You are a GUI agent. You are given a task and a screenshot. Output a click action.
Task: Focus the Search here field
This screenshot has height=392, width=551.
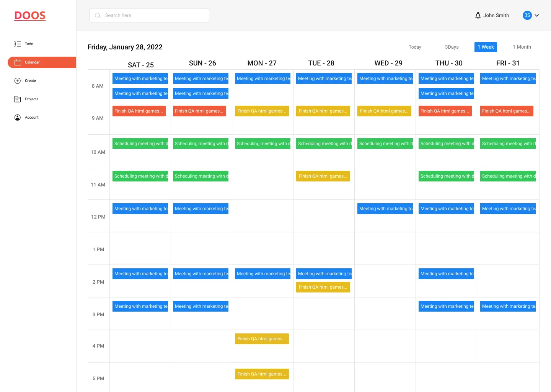[149, 15]
